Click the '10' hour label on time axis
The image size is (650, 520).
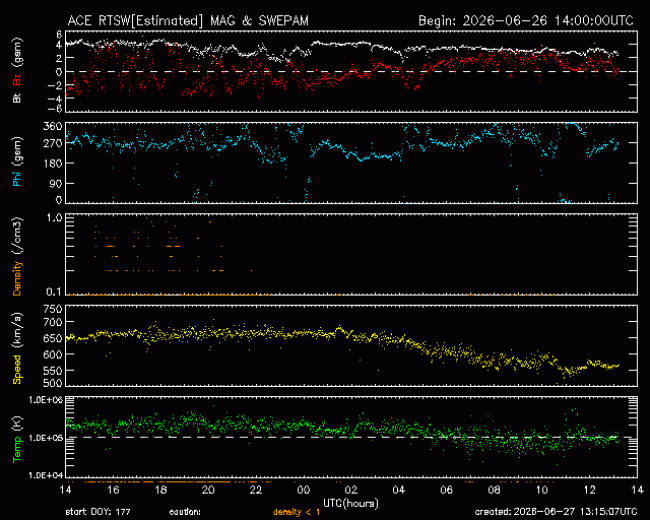[x=542, y=490]
